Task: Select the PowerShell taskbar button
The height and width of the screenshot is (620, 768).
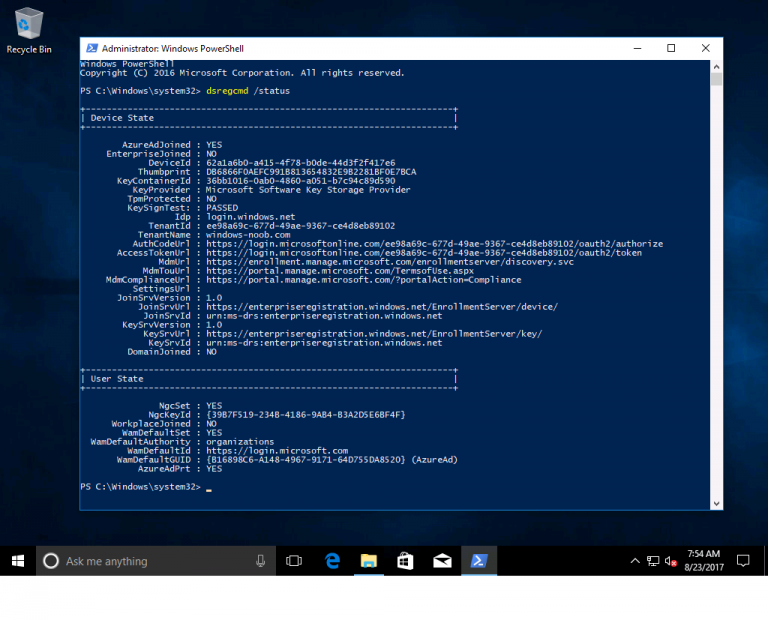Action: click(479, 561)
